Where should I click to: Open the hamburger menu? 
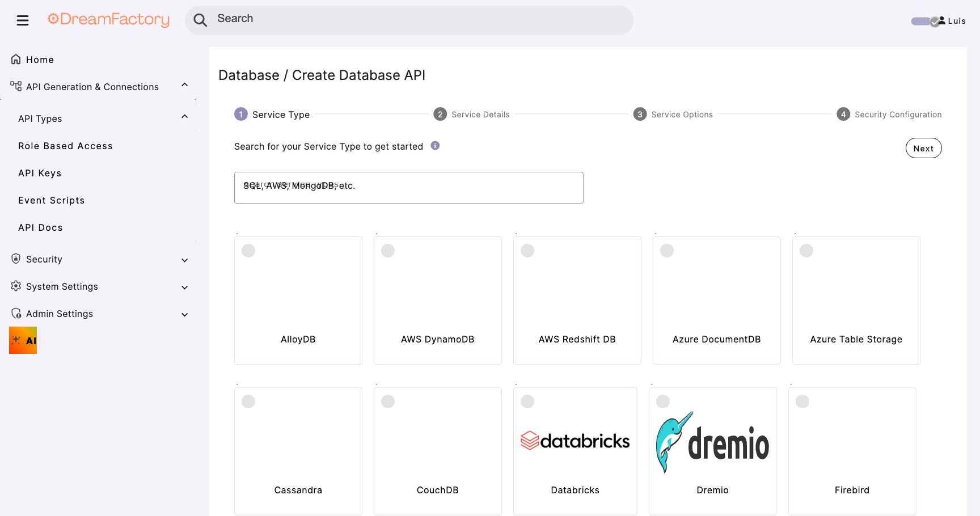(x=22, y=20)
